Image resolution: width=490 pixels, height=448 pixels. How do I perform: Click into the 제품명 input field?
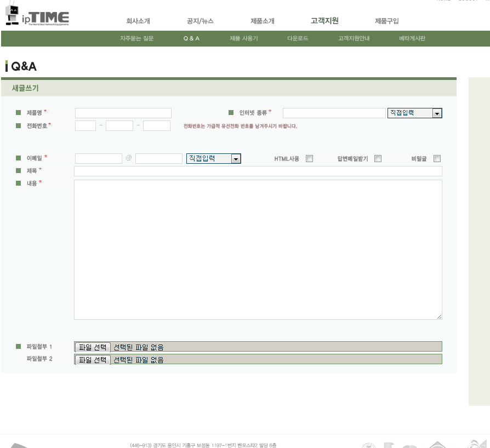click(x=123, y=113)
